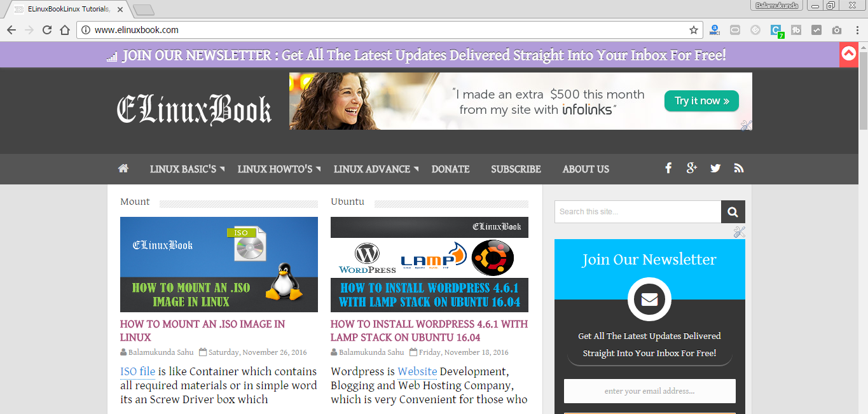Click the 'Join Our Newsletter' widget heading
Viewport: 868px width, 414px height.
(649, 259)
